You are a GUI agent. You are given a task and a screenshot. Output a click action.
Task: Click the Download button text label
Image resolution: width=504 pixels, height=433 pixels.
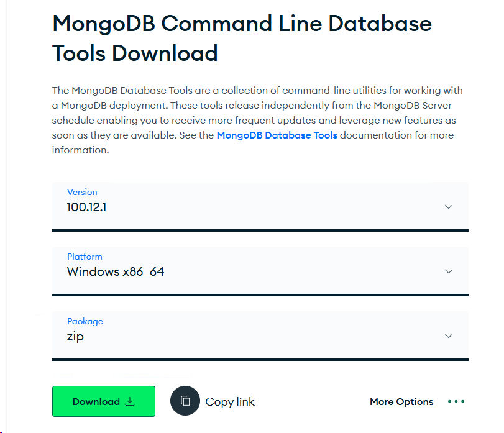click(96, 401)
